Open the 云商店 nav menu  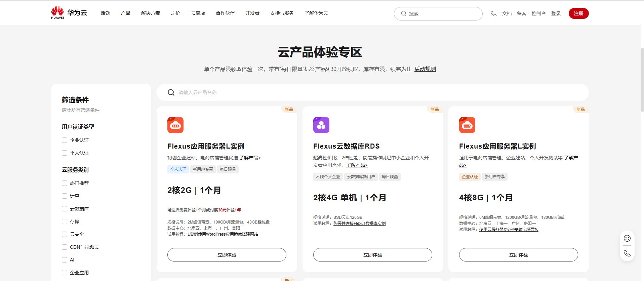pos(198,13)
